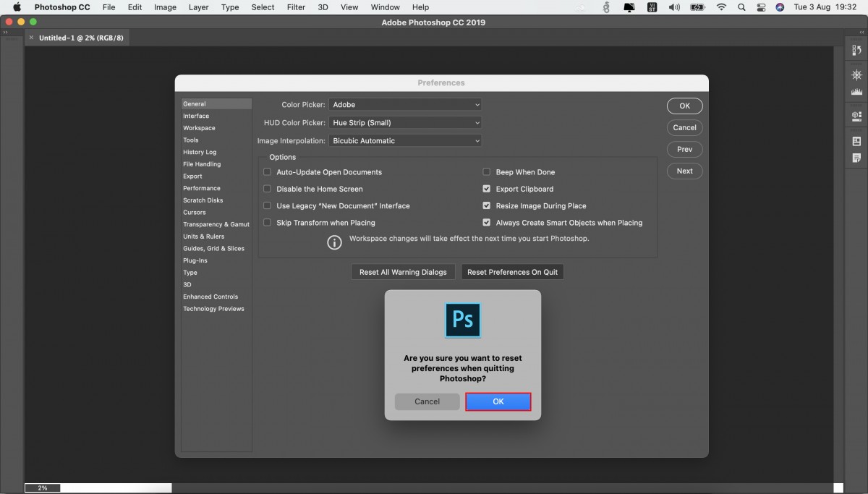Click the Ps logo in the alert

click(x=463, y=320)
